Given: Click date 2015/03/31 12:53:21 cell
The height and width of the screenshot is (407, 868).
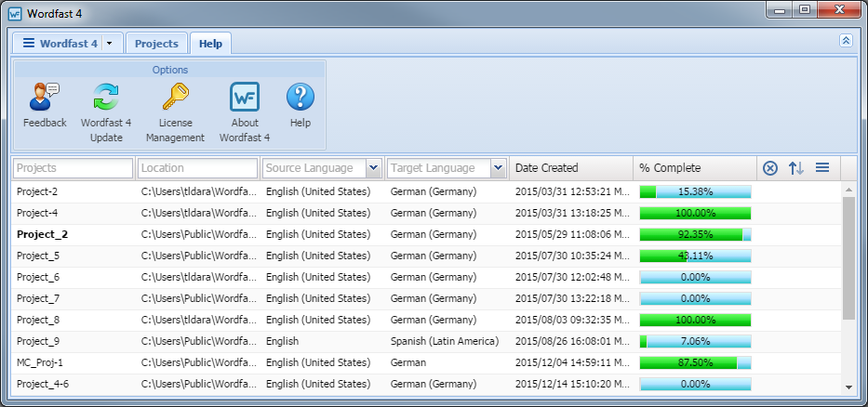Looking at the screenshot, I should [572, 192].
